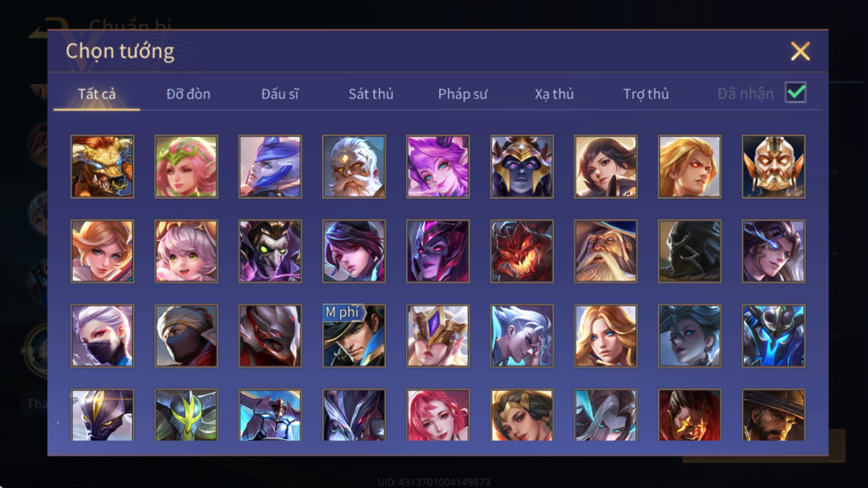Show the Xạ thủ hero category
868x488 pixels.
pos(554,94)
